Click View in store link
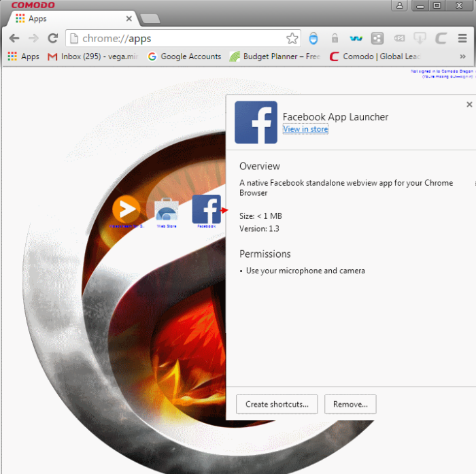476x474 pixels. pos(305,129)
